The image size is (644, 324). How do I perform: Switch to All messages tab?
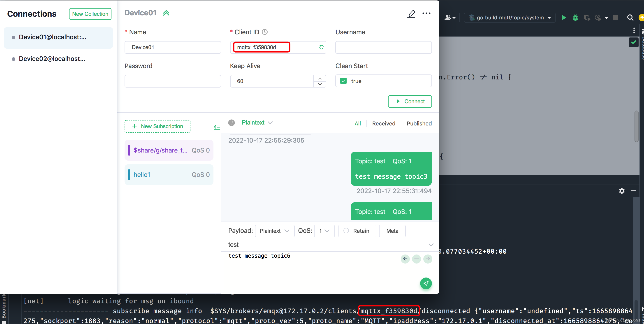357,123
